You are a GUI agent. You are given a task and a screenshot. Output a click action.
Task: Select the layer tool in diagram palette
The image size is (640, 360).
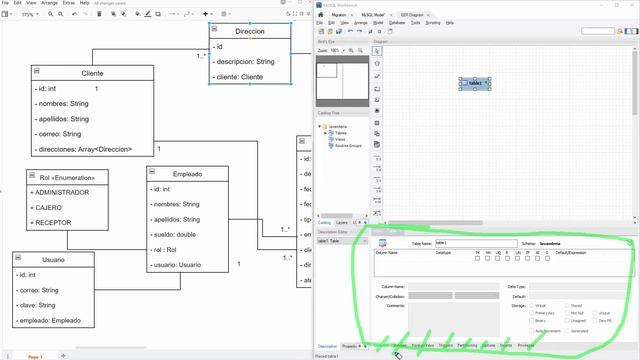(x=377, y=89)
